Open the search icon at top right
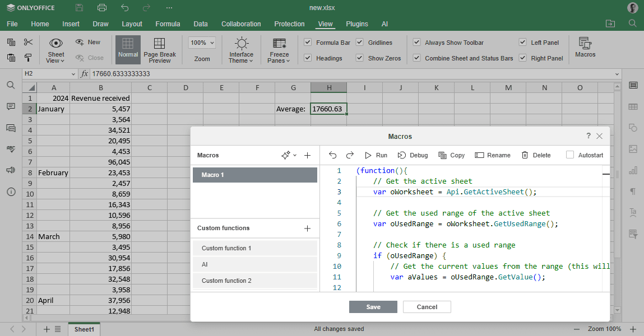Viewport: 644px width, 336px height. pyautogui.click(x=632, y=24)
